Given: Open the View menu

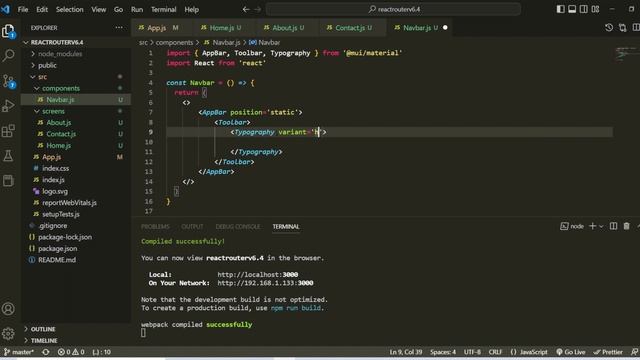Looking at the screenshot, I should click(x=98, y=9).
